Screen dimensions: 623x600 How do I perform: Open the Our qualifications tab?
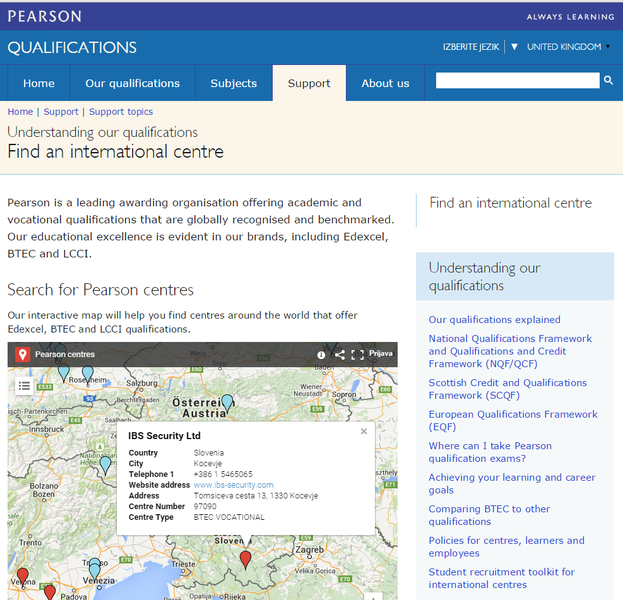point(132,83)
